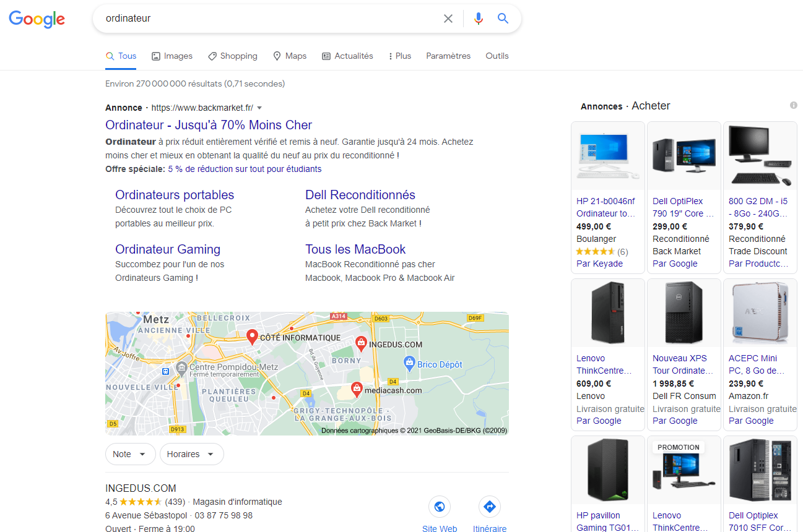The image size is (803, 532).
Task: Open Ordinateurs portables sitelink
Action: coord(175,195)
